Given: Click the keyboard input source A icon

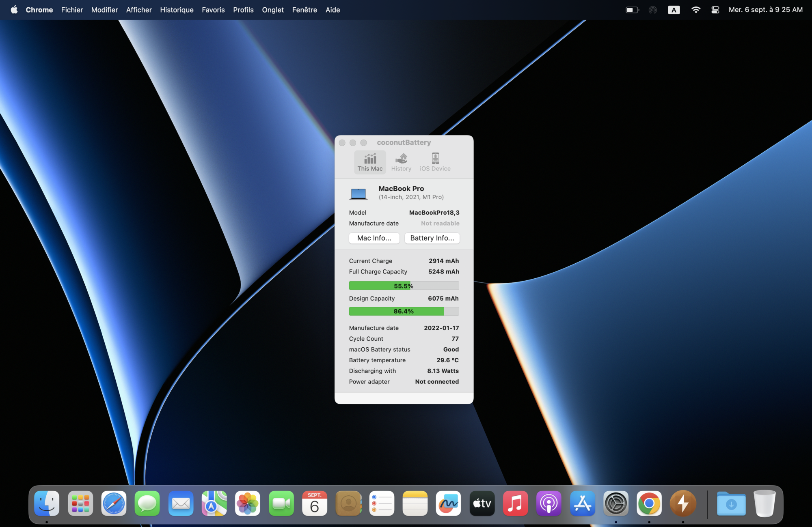Looking at the screenshot, I should click(674, 10).
